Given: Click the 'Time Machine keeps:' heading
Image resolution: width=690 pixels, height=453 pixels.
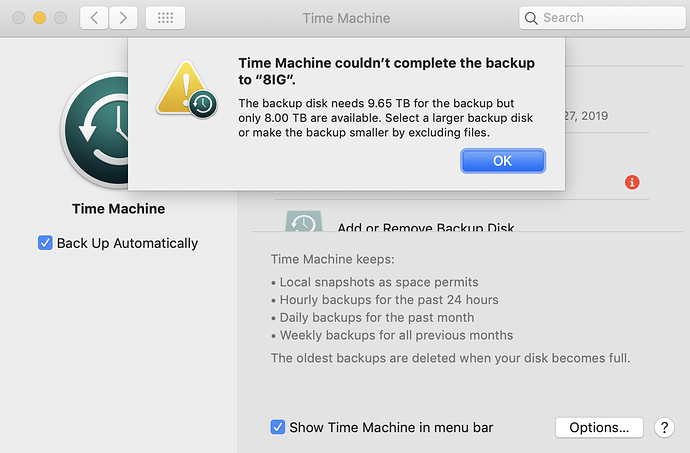Looking at the screenshot, I should point(332,259).
